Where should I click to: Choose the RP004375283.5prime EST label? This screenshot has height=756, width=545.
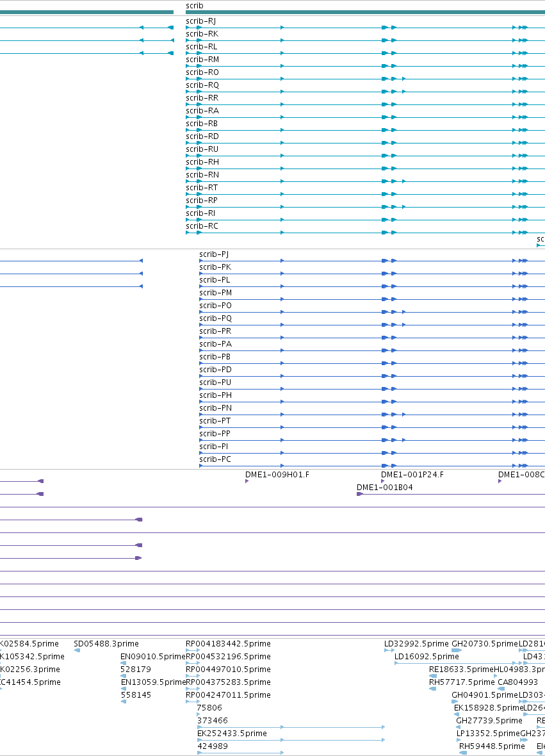pyautogui.click(x=229, y=682)
